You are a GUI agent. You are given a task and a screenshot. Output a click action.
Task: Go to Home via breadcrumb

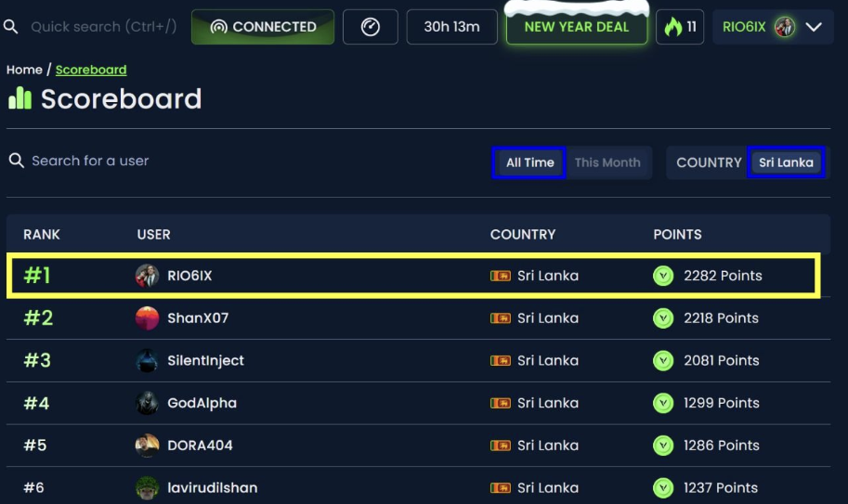tap(24, 70)
